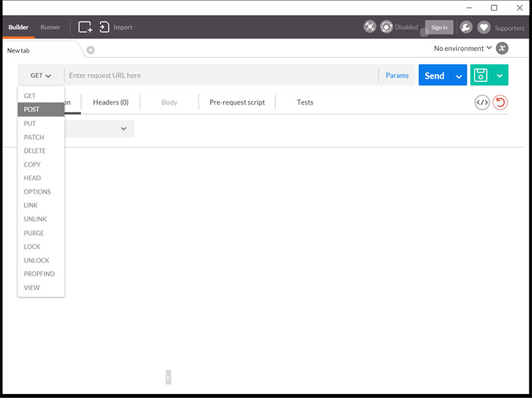Open the GET method dropdown
The image size is (532, 398).
coord(41,75)
